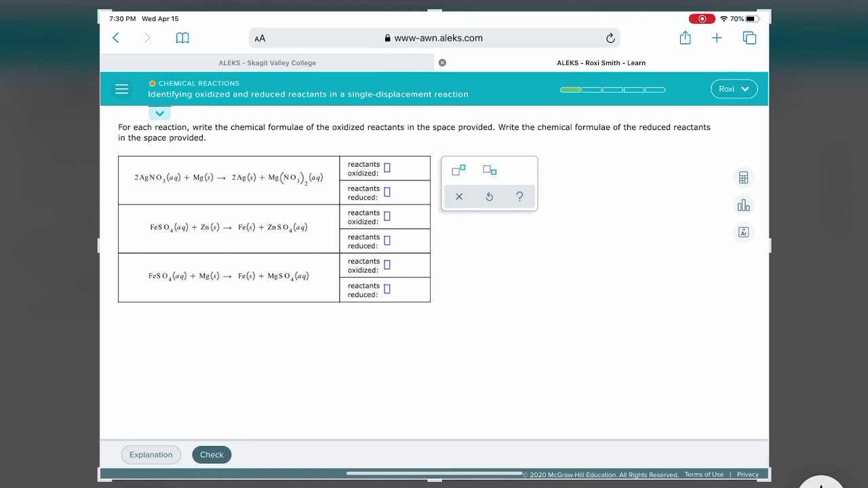Go back with Safari back arrow
868x488 pixels.
click(115, 38)
